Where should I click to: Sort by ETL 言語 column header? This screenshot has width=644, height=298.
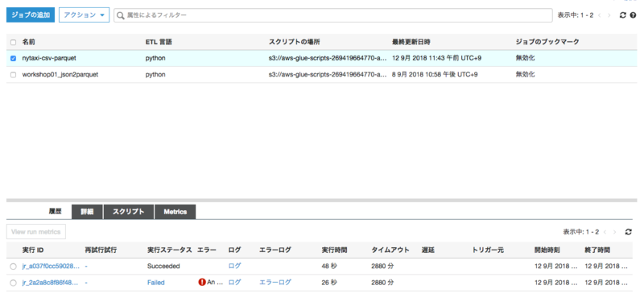coord(159,42)
